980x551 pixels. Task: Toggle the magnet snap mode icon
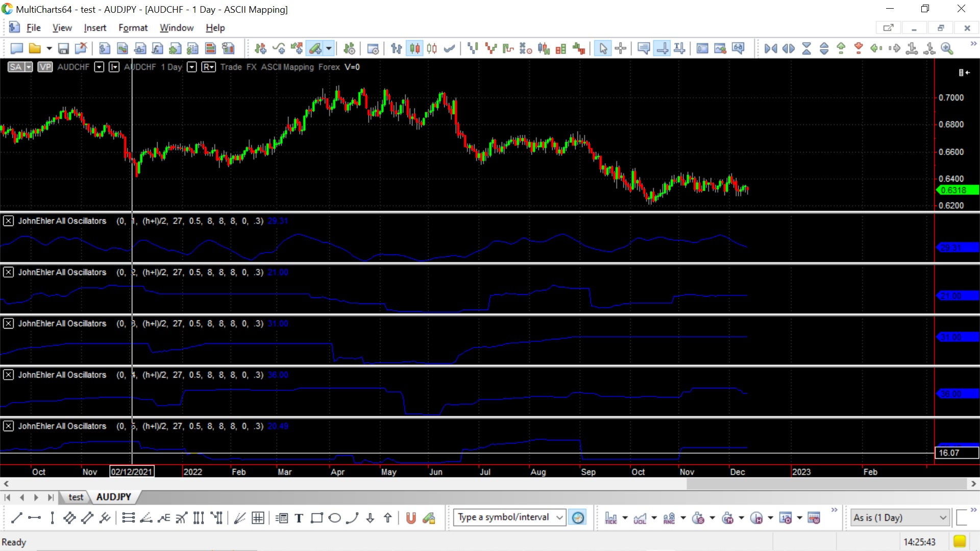coord(410,518)
